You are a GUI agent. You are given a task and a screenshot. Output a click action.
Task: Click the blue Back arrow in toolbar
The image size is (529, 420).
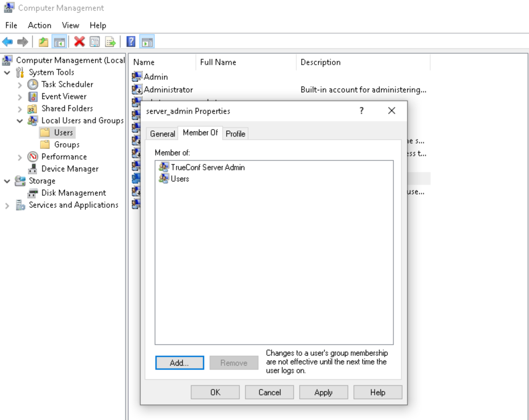point(7,42)
